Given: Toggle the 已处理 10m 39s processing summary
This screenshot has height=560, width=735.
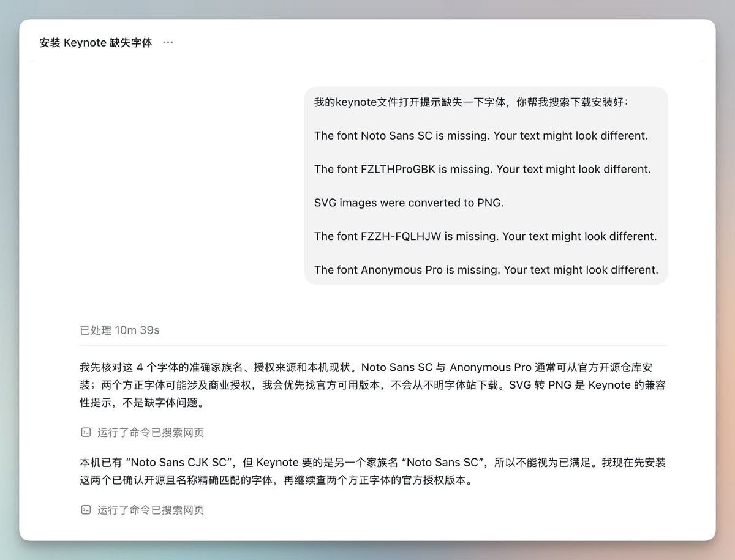Looking at the screenshot, I should coord(120,330).
